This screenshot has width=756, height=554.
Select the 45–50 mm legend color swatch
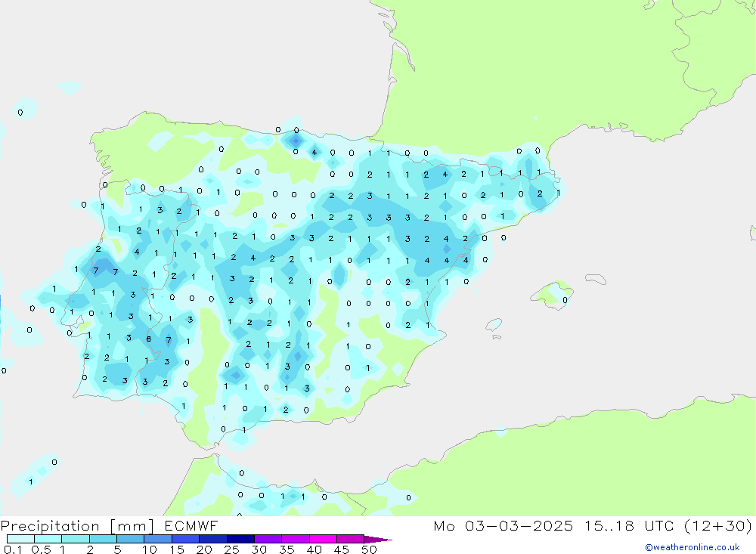click(350, 539)
